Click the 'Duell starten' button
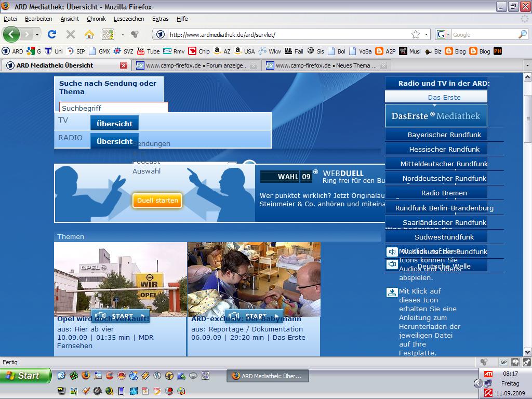 (x=157, y=200)
